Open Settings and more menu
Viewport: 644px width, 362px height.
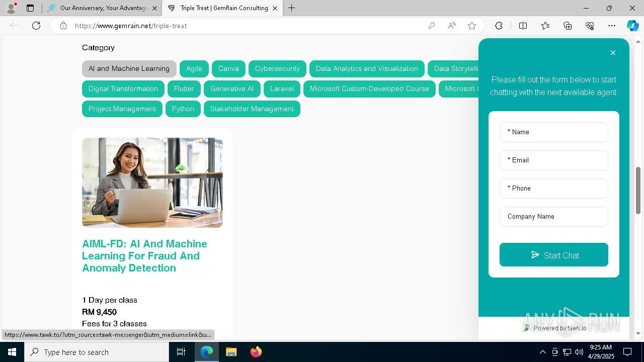[x=612, y=26]
